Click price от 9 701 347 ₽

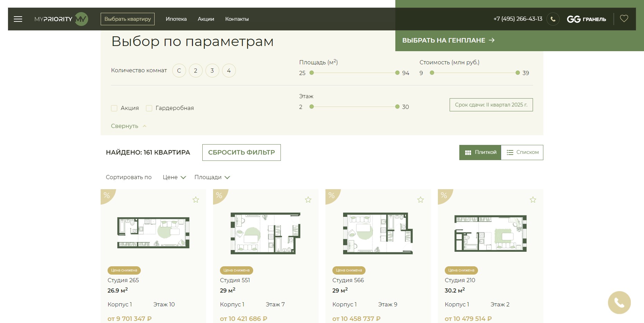[130, 319]
